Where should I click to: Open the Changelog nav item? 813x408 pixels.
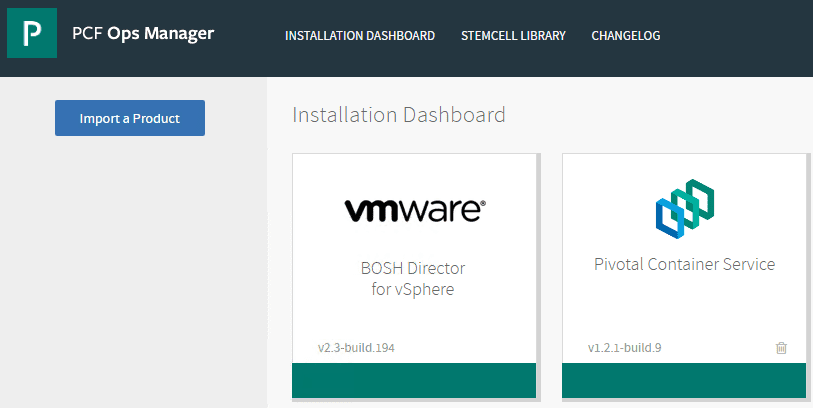[x=626, y=36]
